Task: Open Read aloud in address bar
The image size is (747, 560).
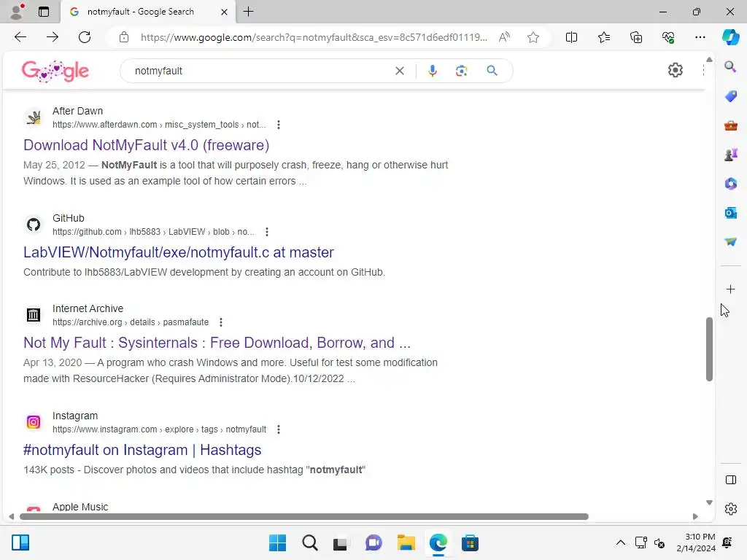Action: (x=504, y=37)
